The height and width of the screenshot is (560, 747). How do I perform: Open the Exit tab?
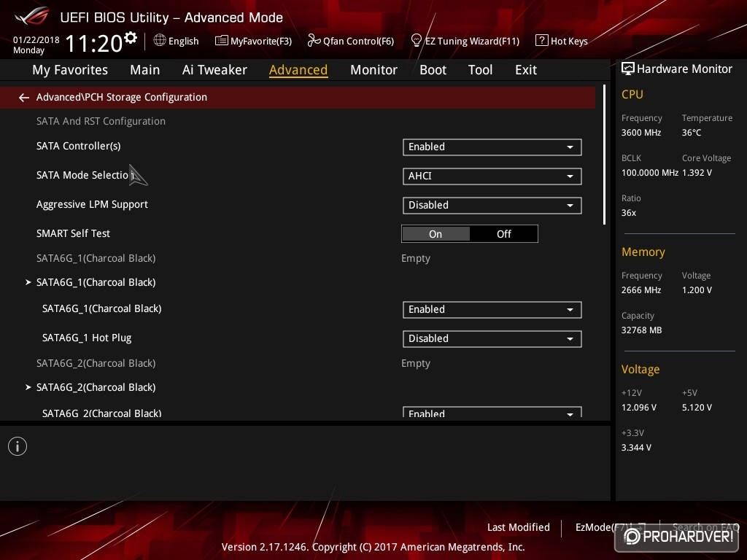point(526,70)
